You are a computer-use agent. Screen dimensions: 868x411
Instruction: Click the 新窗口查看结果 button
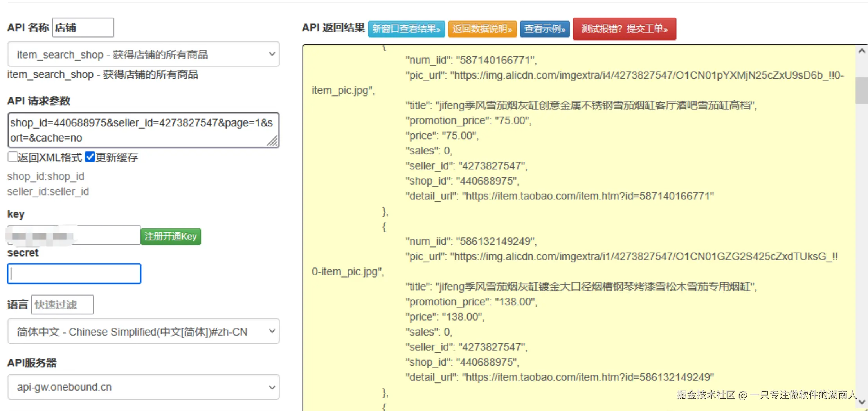tap(406, 29)
